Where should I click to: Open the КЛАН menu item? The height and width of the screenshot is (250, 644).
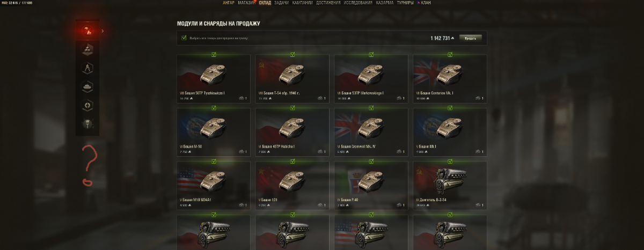pyautogui.click(x=424, y=3)
